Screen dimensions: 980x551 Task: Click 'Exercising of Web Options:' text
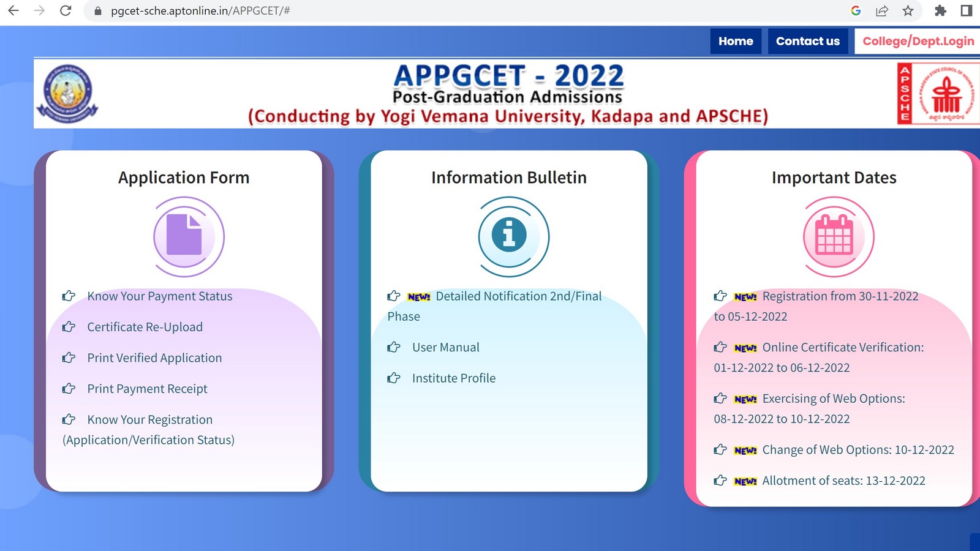pos(834,399)
